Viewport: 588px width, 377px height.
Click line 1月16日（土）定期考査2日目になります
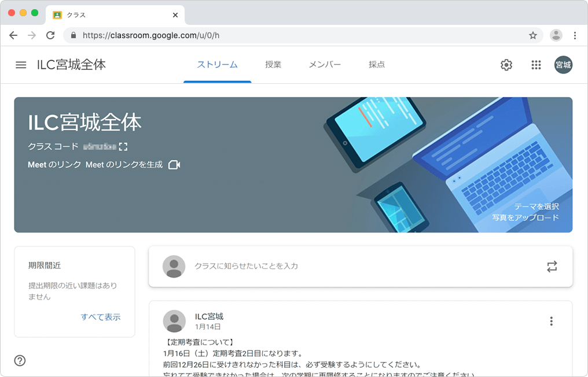point(233,353)
